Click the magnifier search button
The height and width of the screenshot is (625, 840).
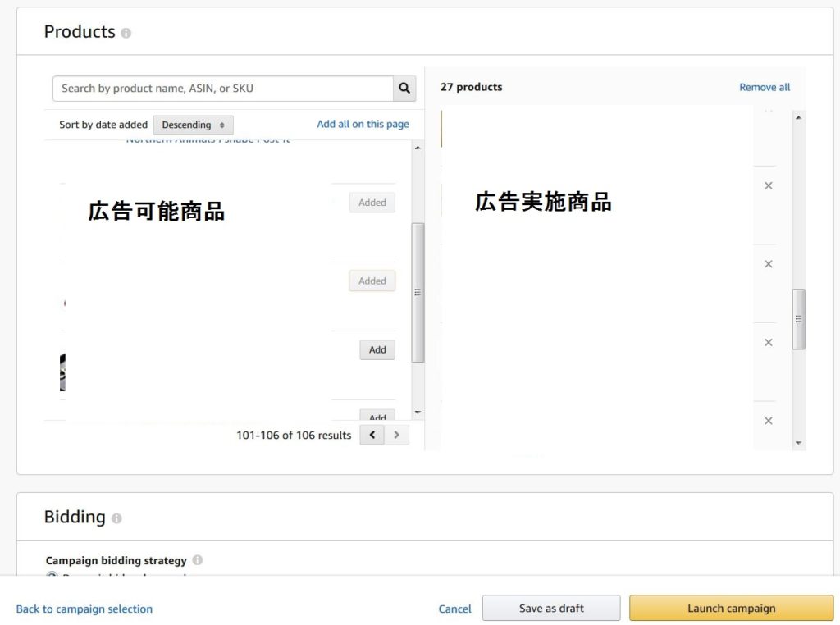(404, 89)
